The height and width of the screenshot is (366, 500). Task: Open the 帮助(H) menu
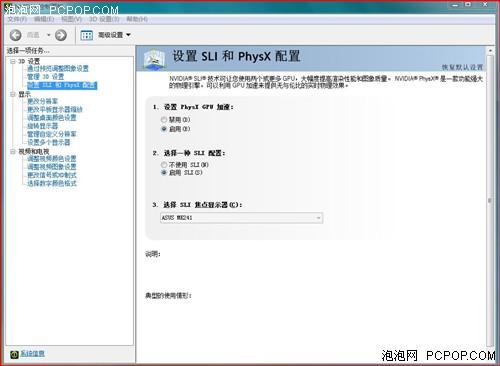point(137,19)
